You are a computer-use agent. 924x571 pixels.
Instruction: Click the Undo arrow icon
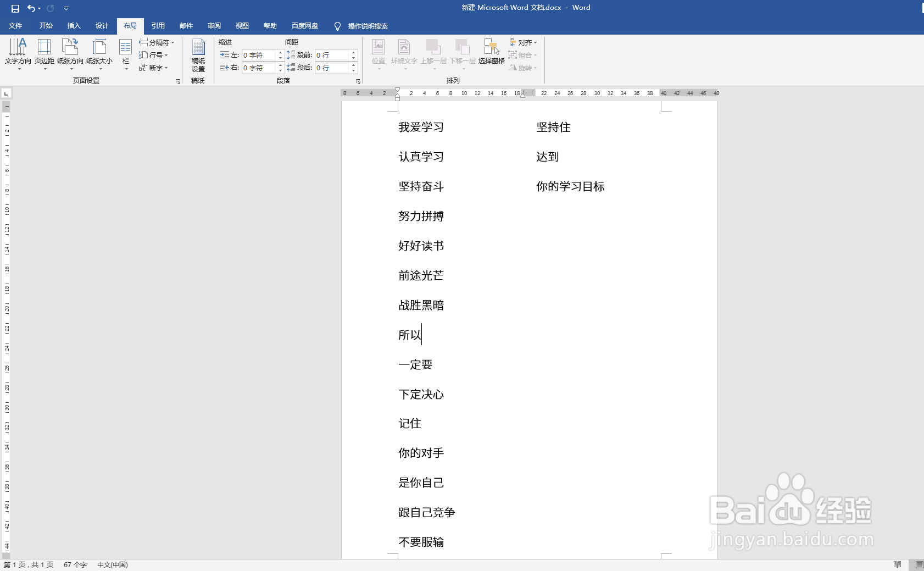pyautogui.click(x=31, y=8)
